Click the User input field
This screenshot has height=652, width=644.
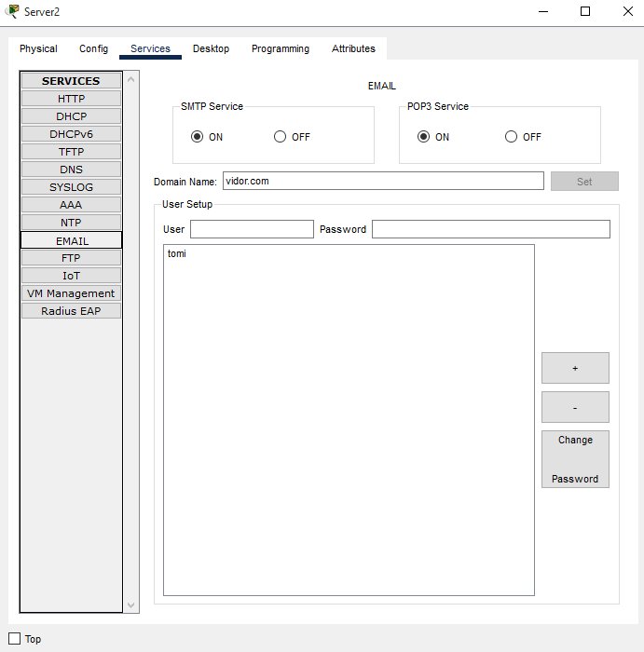pyautogui.click(x=252, y=229)
